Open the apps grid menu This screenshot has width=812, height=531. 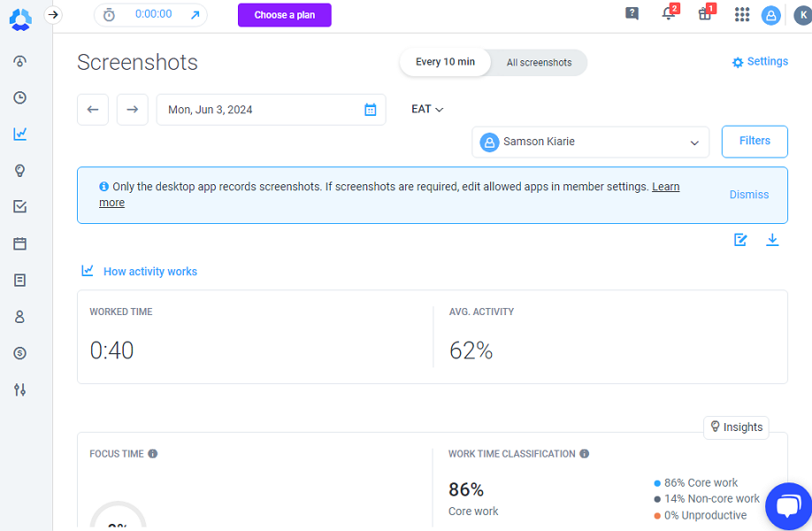tap(742, 14)
